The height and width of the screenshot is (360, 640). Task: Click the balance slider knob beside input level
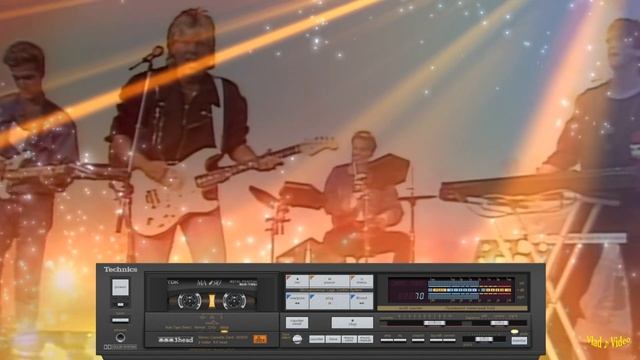click(500, 323)
